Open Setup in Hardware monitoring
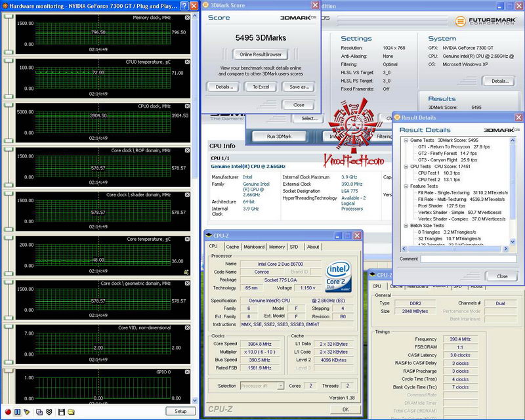Viewport: 525px width, 420px height. 180,411
